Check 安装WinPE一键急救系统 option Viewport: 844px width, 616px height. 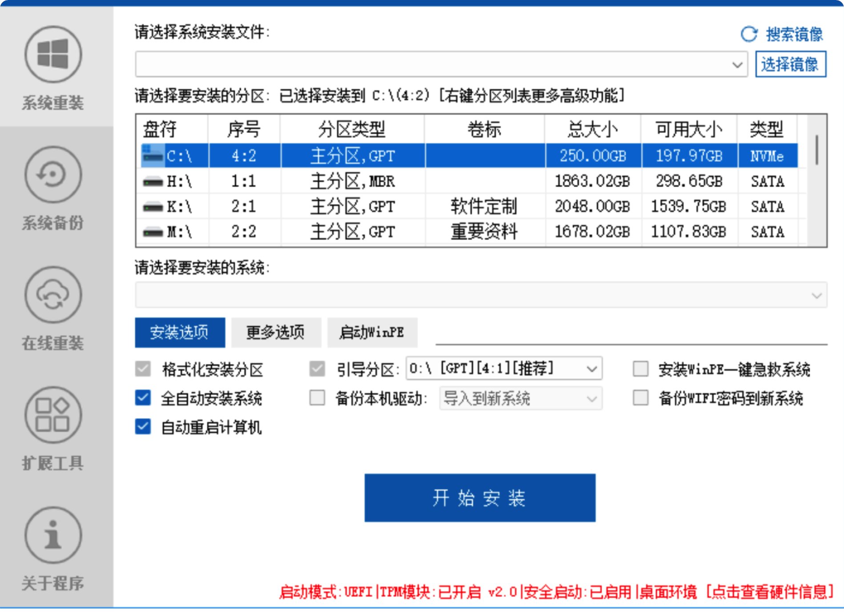[x=640, y=368]
